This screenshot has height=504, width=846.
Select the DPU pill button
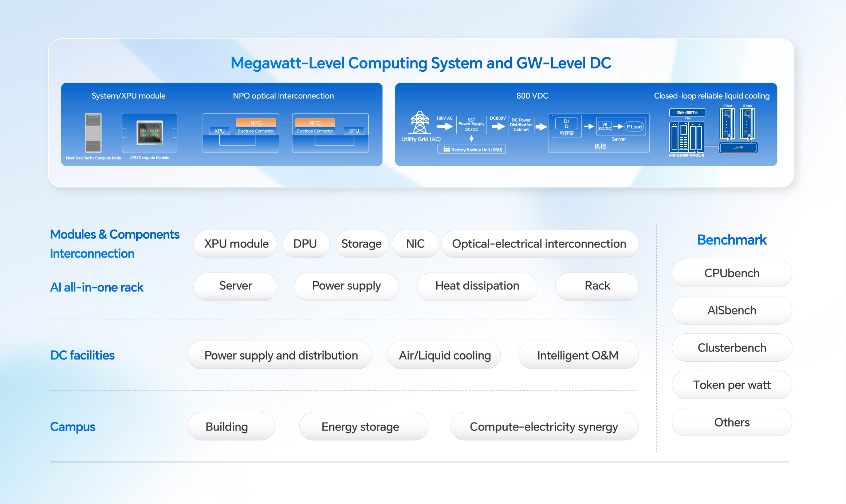(306, 244)
